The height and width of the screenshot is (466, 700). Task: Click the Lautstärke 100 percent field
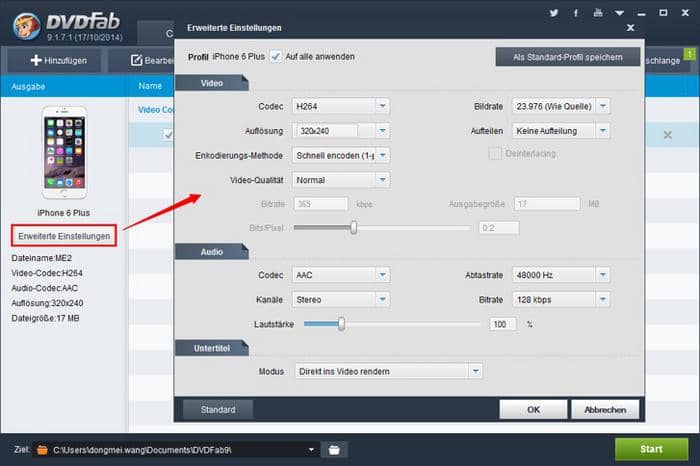503,324
